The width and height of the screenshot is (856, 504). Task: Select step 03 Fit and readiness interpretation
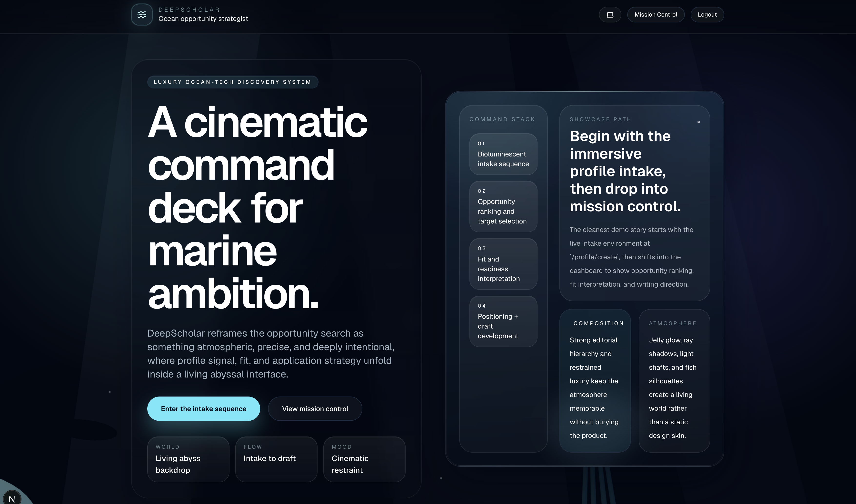point(503,264)
